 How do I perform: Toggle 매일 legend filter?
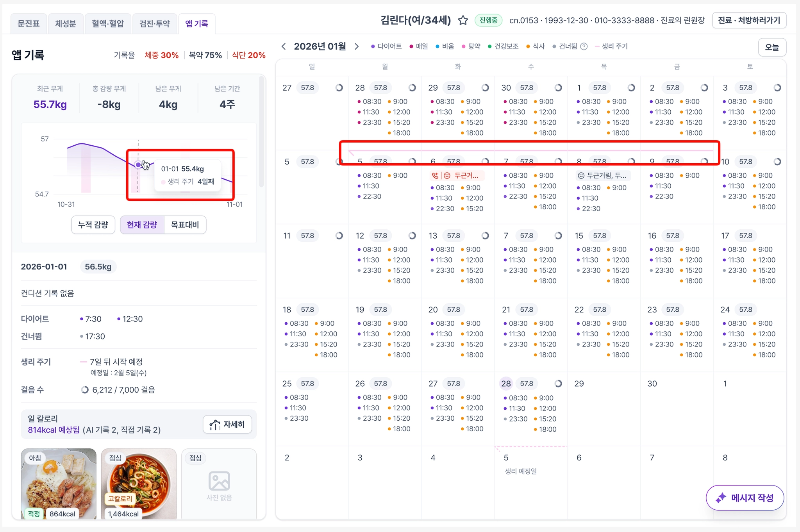(x=419, y=46)
